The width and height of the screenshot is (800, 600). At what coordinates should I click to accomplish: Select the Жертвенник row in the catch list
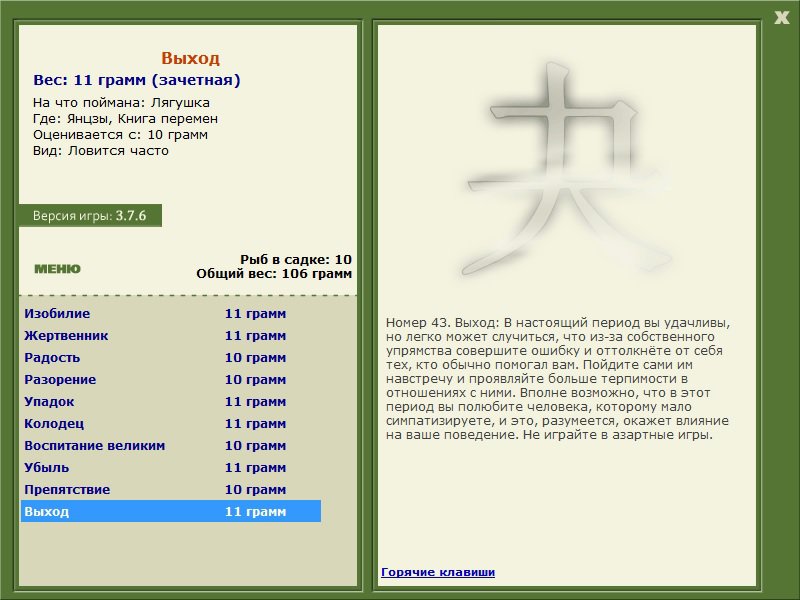171,335
